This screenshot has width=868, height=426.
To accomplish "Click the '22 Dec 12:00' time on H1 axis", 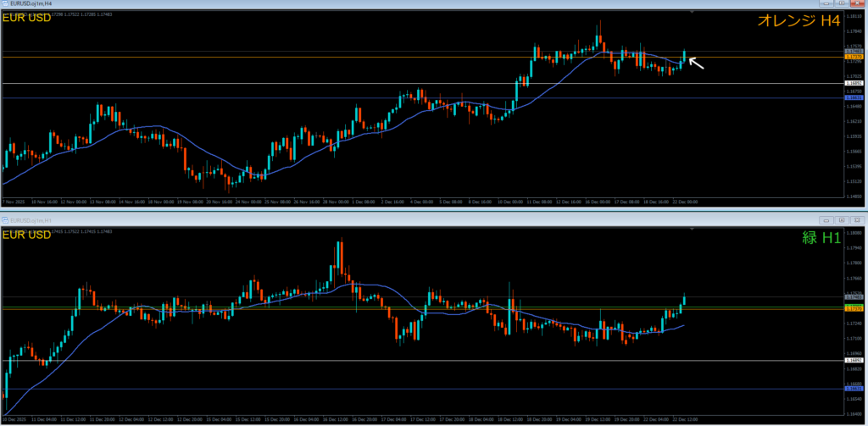I will pos(685,419).
